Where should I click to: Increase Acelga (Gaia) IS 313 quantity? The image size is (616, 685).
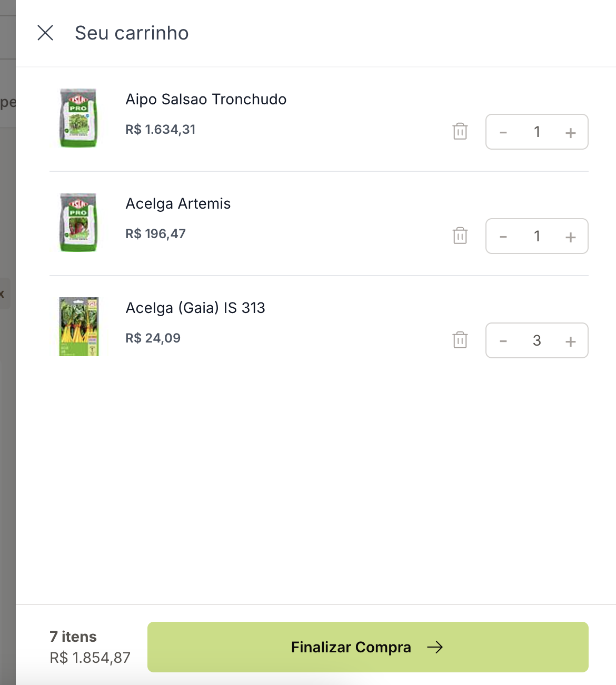570,341
